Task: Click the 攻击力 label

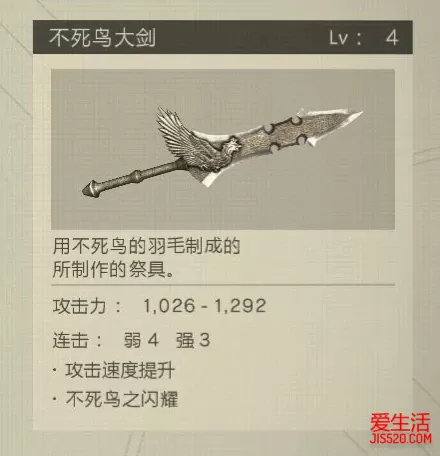Action: [79, 306]
